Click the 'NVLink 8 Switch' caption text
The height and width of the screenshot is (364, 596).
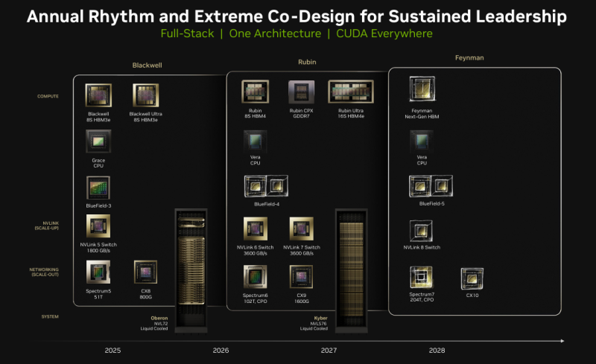click(422, 247)
